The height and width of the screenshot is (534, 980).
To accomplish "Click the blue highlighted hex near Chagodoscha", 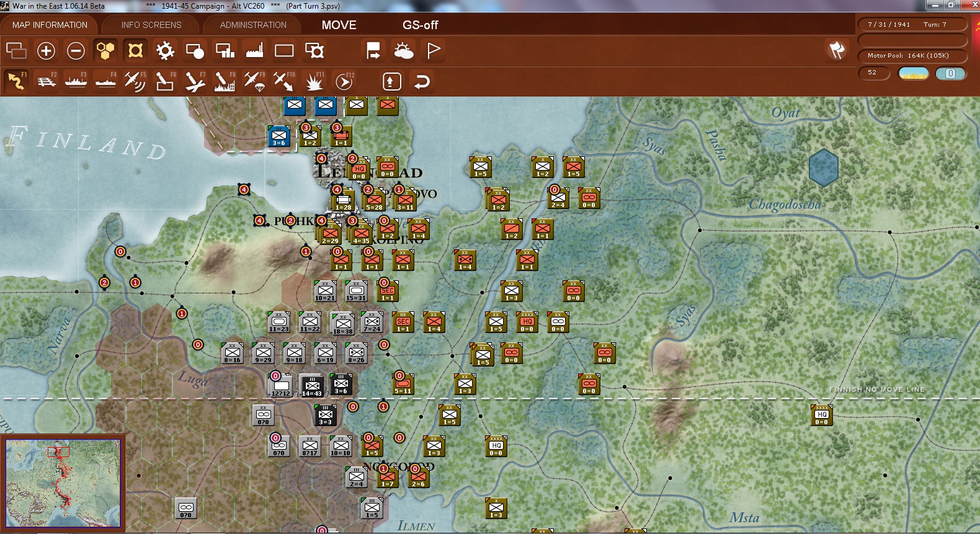I will [824, 167].
